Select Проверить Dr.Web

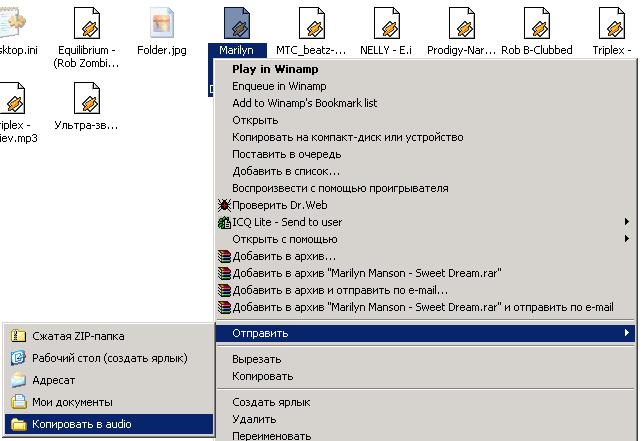click(x=425, y=205)
